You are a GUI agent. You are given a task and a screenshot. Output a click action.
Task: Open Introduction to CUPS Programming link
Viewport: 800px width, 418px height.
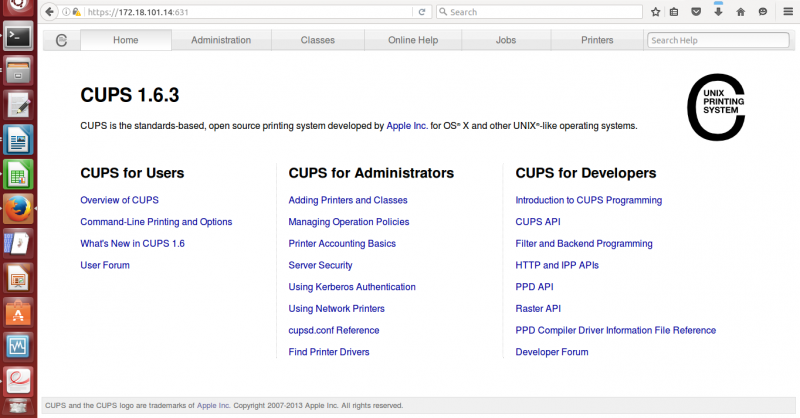pyautogui.click(x=588, y=200)
